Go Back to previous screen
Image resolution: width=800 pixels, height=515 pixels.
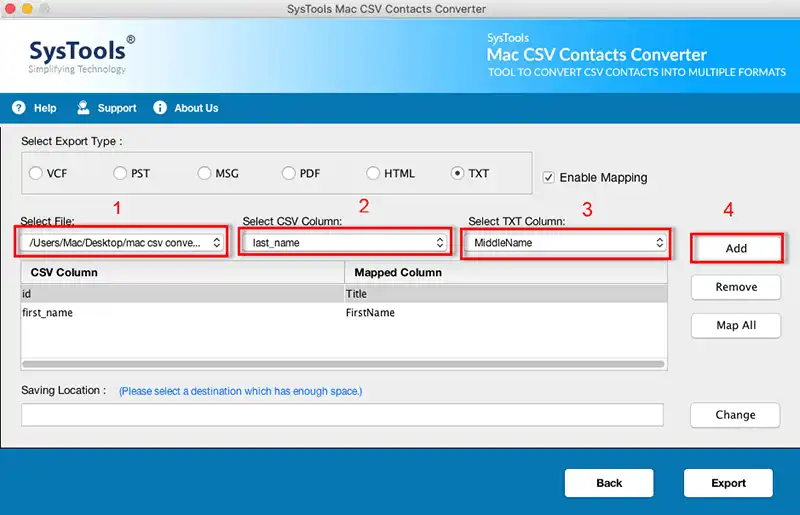[609, 483]
